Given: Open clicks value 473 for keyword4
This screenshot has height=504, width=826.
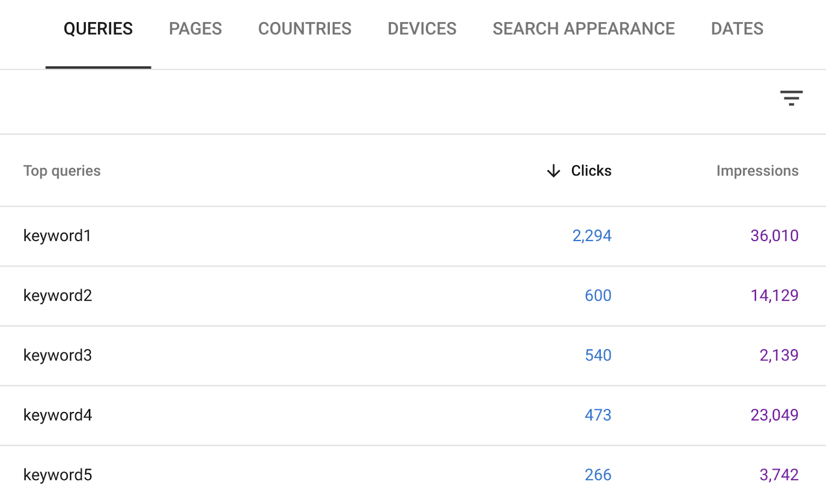Looking at the screenshot, I should [x=597, y=415].
